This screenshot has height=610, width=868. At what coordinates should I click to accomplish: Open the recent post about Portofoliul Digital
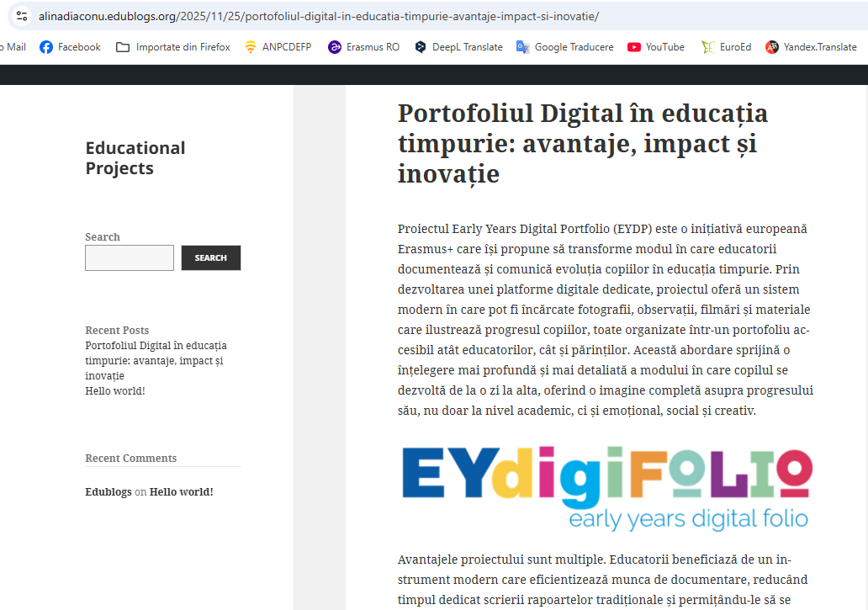tap(156, 360)
